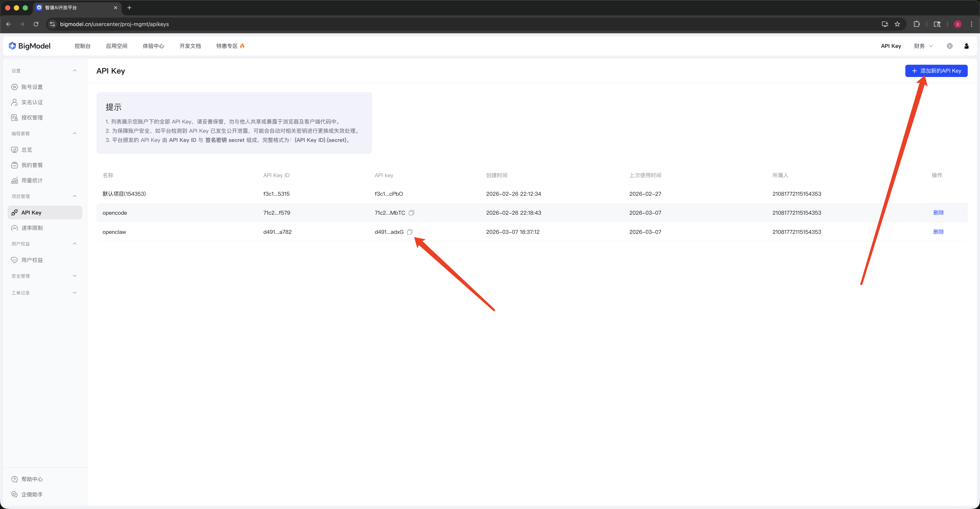
Task: Expand the 安全管理 sidebar section
Action: coord(75,276)
